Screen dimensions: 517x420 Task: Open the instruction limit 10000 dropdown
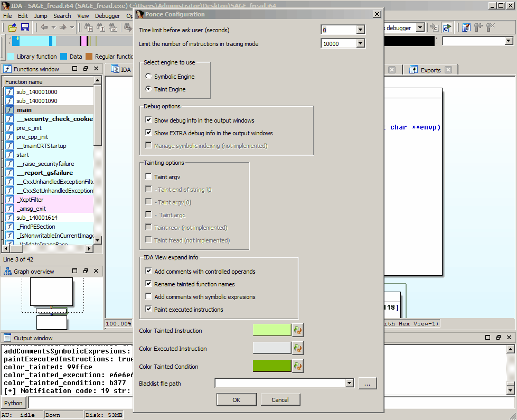(360, 43)
